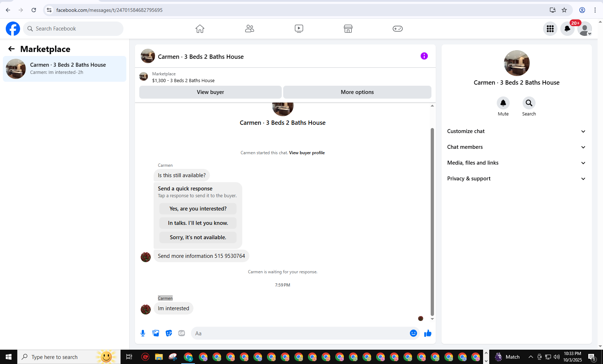Open Facebook notifications bell
This screenshot has width=603, height=364.
567,29
